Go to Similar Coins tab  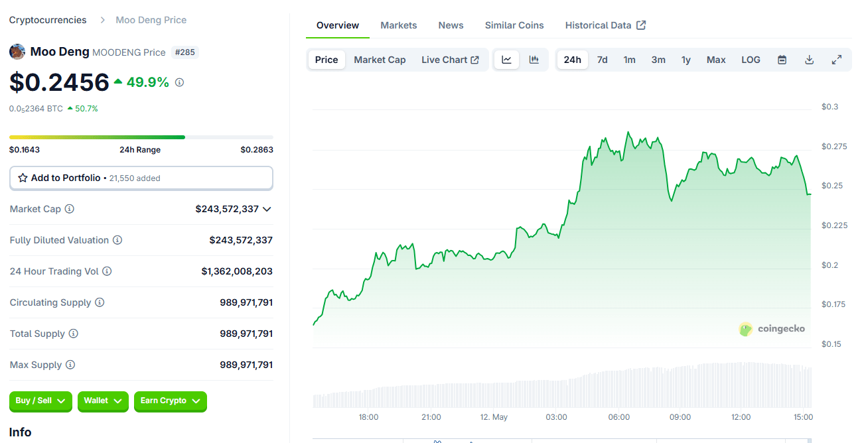514,25
